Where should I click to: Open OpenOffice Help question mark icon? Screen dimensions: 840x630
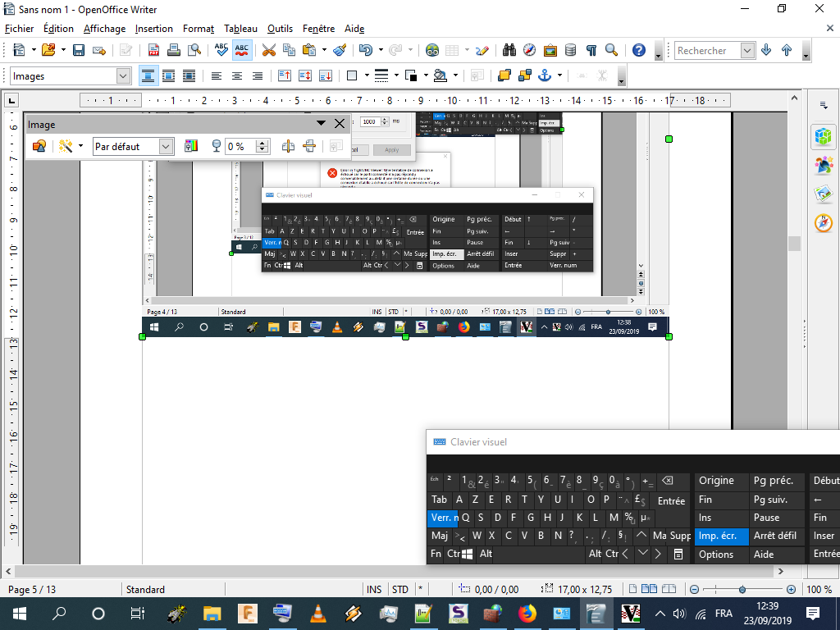[x=638, y=50]
